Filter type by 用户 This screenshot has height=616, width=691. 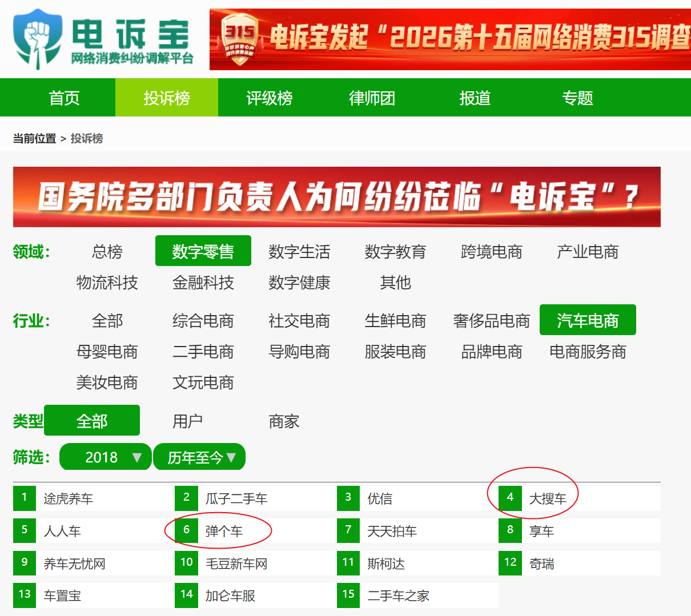(187, 421)
